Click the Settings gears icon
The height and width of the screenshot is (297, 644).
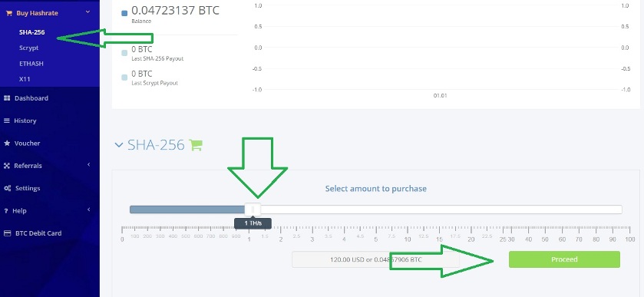coord(8,188)
